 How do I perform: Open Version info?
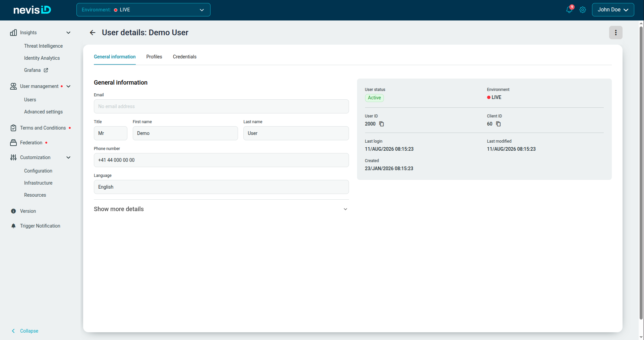coord(28,211)
